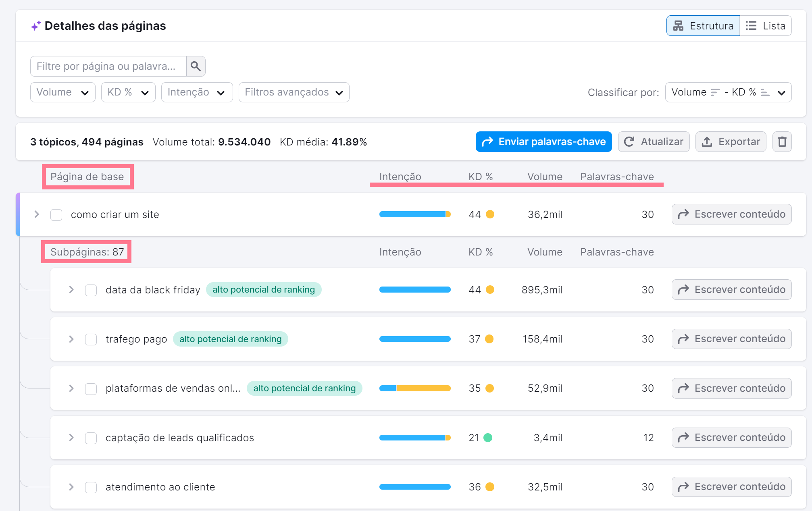Expand the trafego pago row

coord(71,339)
